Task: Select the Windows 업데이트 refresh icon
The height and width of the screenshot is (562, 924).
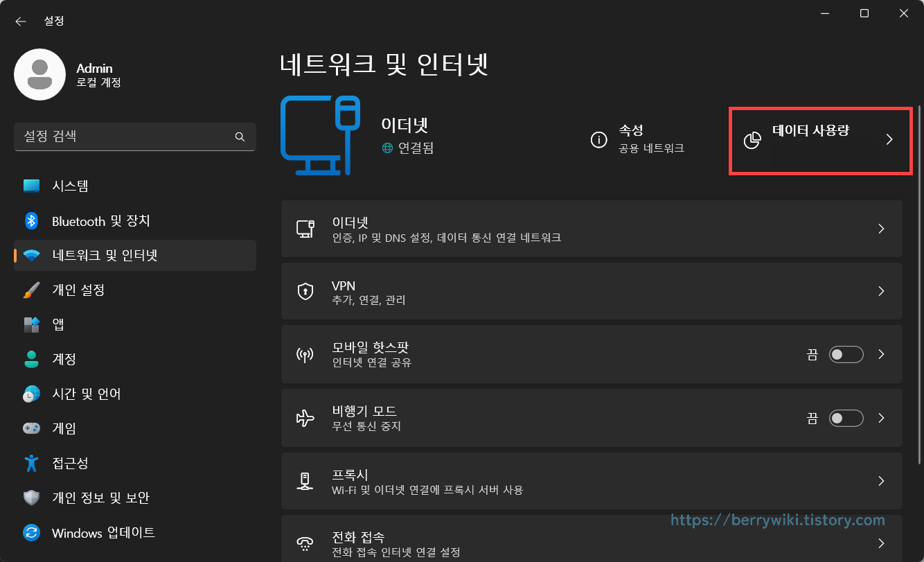Action: point(30,533)
